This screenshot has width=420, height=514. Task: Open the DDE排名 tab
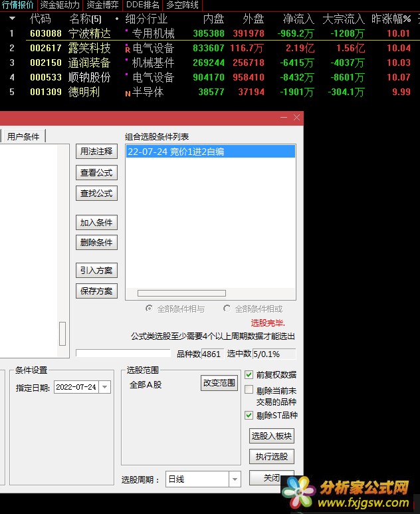(x=142, y=5)
